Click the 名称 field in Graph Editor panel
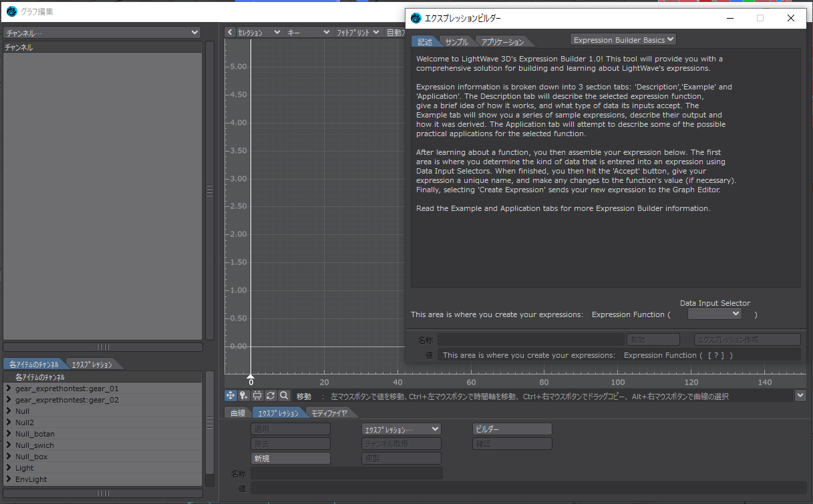 point(346,473)
